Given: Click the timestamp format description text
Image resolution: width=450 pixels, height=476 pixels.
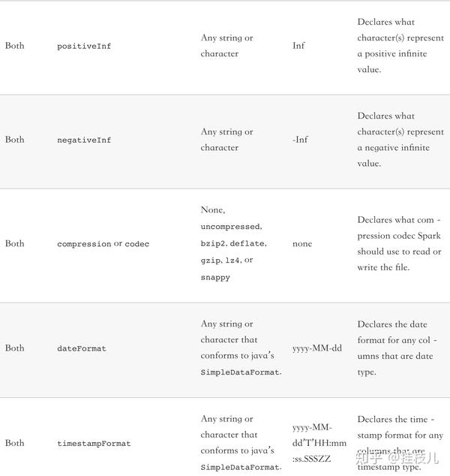Looking at the screenshot, I should click(x=399, y=435).
